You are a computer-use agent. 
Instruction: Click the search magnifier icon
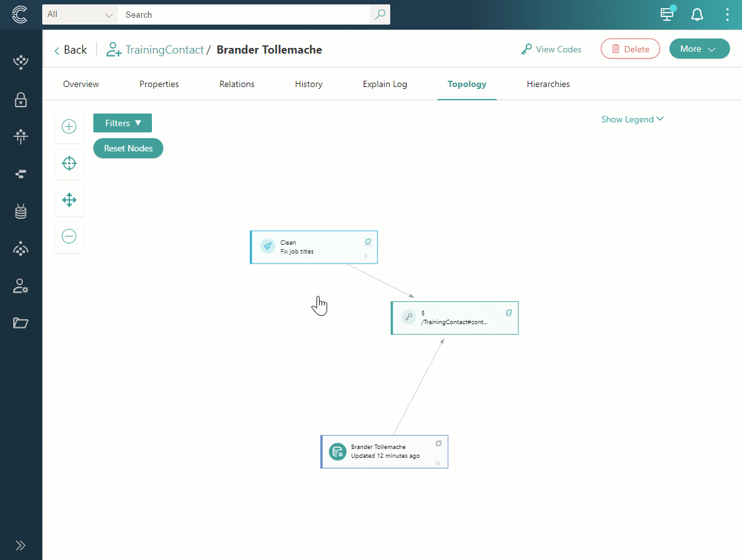(380, 15)
